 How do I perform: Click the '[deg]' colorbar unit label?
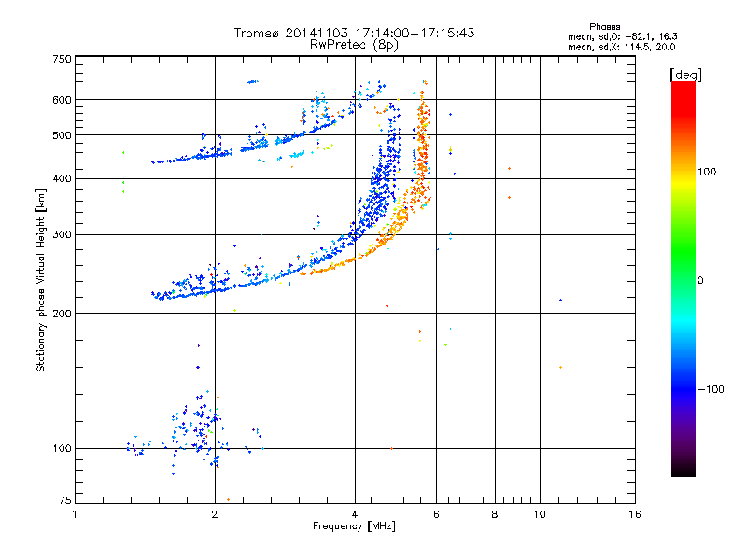tap(685, 75)
